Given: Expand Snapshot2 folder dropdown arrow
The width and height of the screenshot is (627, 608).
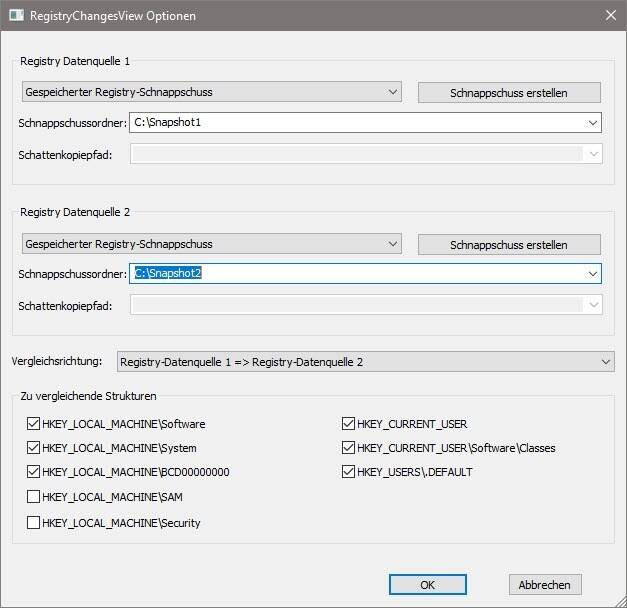Looking at the screenshot, I should pos(593,274).
